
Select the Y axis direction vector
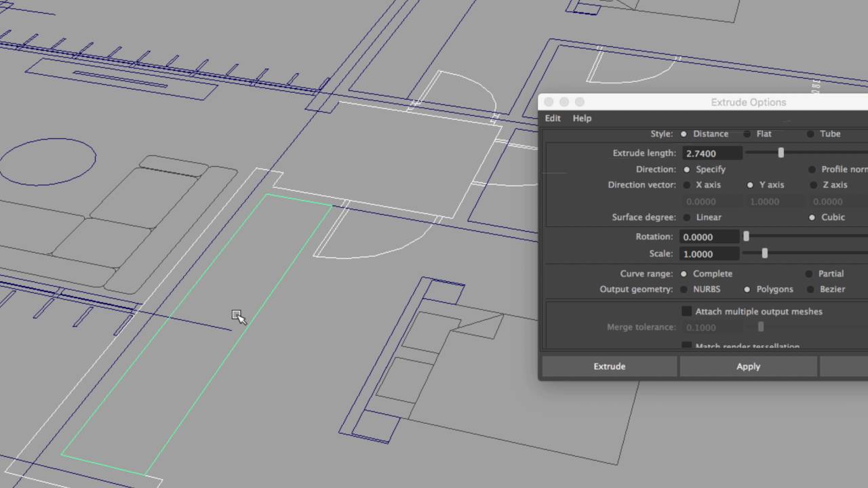coord(750,185)
